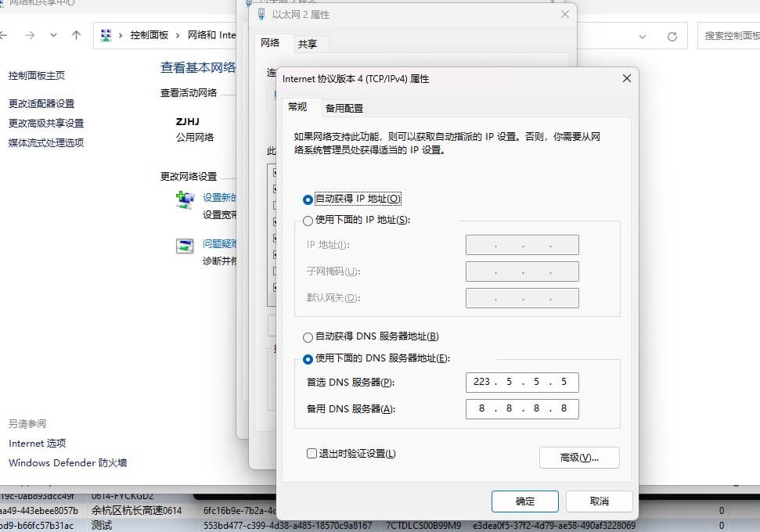Click the 设置新的连接 network icon

[x=185, y=200]
